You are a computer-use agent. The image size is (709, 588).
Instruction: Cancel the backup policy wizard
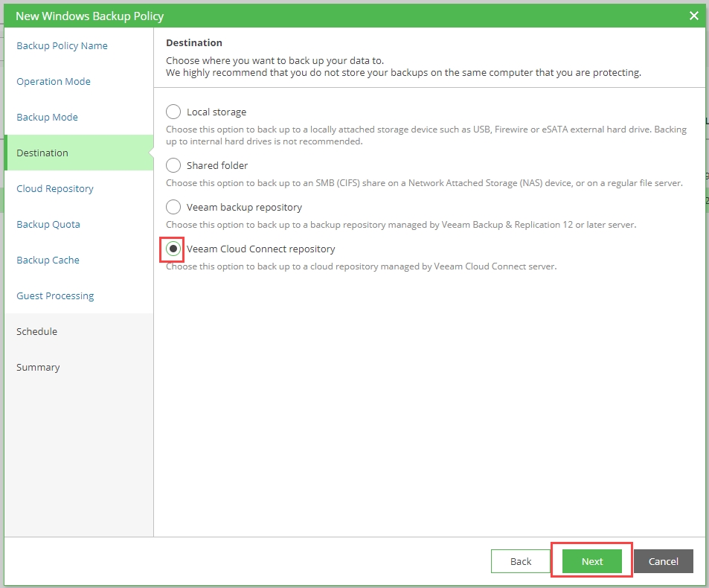coord(663,561)
